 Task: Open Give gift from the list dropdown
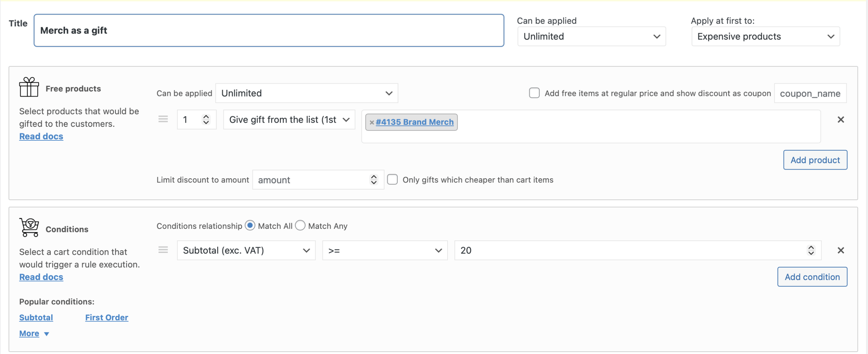click(x=289, y=120)
